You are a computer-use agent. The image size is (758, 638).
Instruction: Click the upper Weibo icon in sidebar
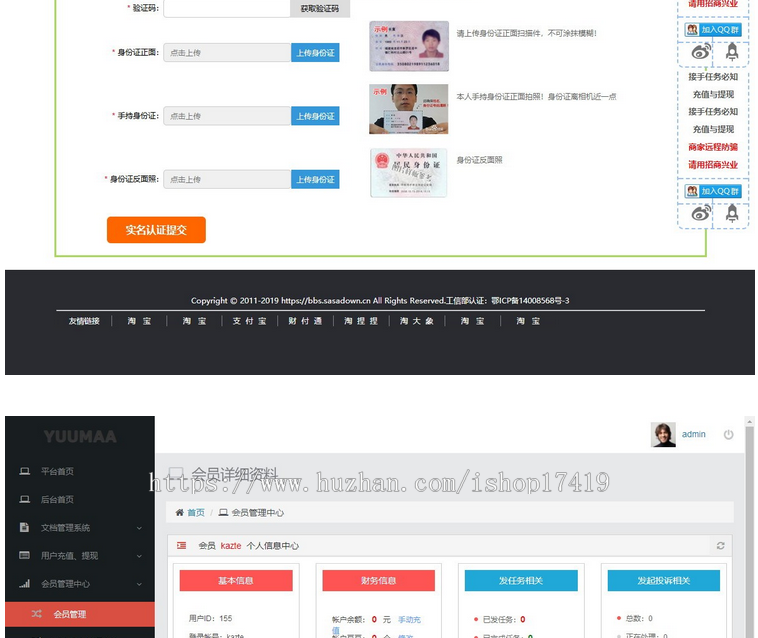(700, 51)
